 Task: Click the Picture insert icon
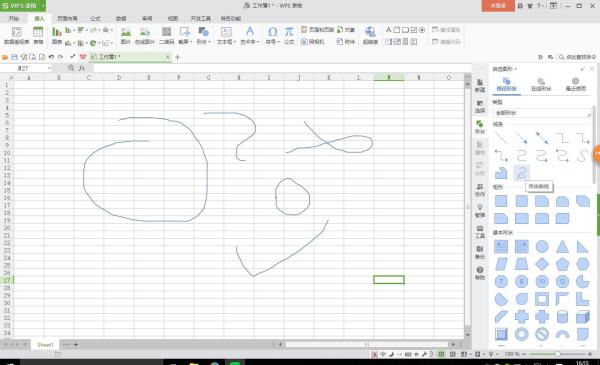click(126, 35)
